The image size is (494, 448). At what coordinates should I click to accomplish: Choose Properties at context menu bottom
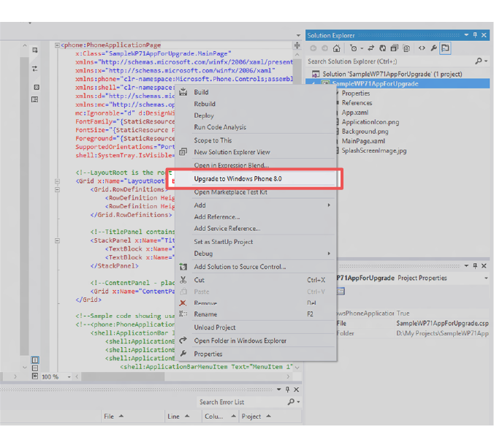255,354
